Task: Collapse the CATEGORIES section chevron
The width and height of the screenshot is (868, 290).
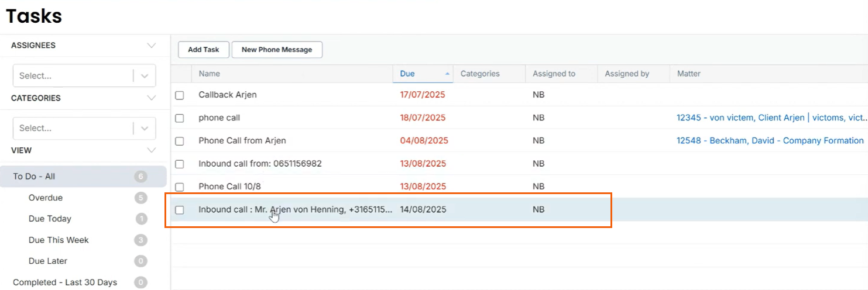Action: click(x=152, y=98)
